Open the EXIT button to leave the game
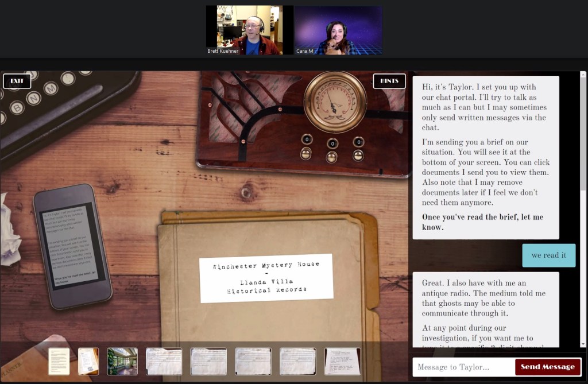588x384 pixels. pyautogui.click(x=17, y=81)
